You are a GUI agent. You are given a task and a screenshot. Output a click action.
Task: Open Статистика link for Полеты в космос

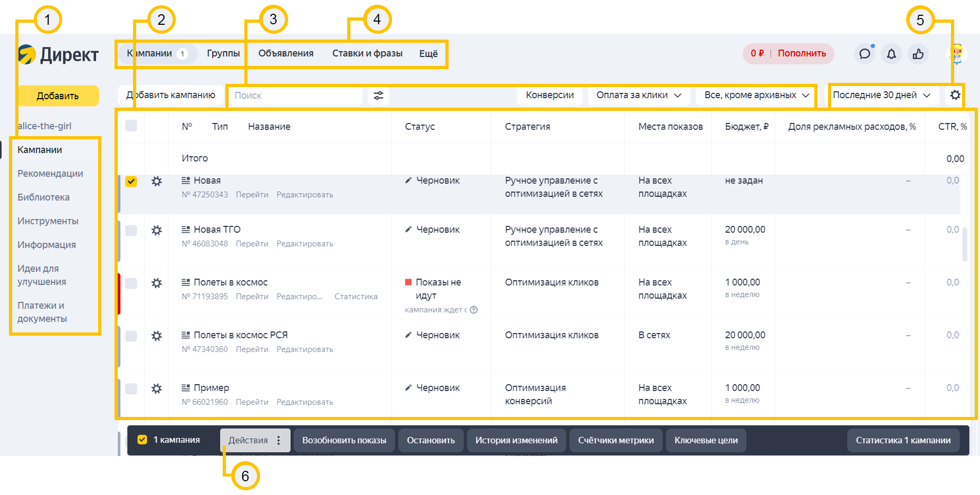[x=356, y=297]
